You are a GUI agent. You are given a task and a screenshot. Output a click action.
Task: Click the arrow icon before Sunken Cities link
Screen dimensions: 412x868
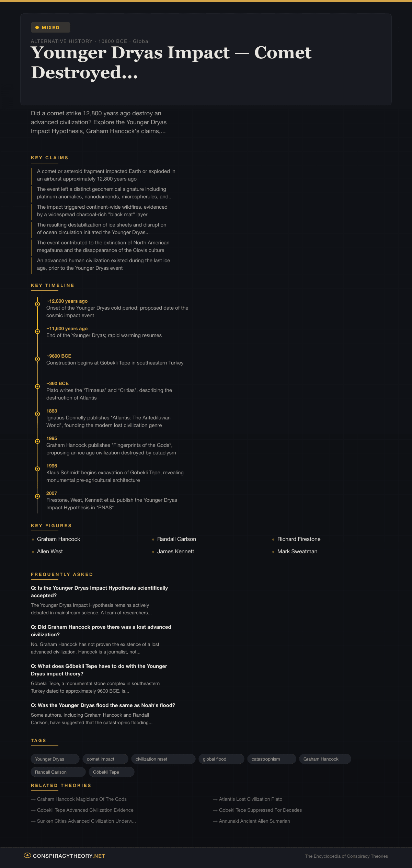(x=33, y=821)
